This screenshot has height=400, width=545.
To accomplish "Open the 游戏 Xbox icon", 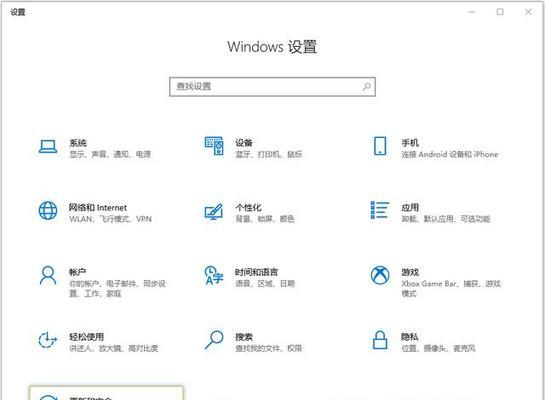I will click(x=380, y=275).
